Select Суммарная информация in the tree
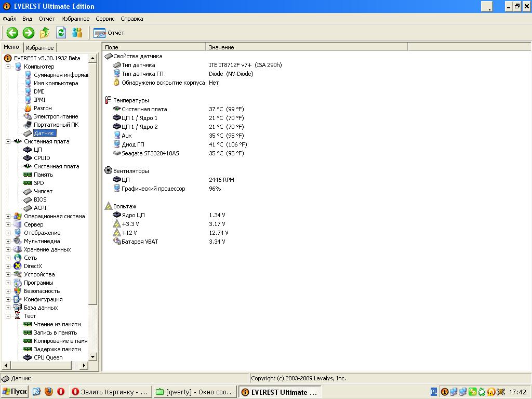The height and width of the screenshot is (399, 532). [x=61, y=75]
